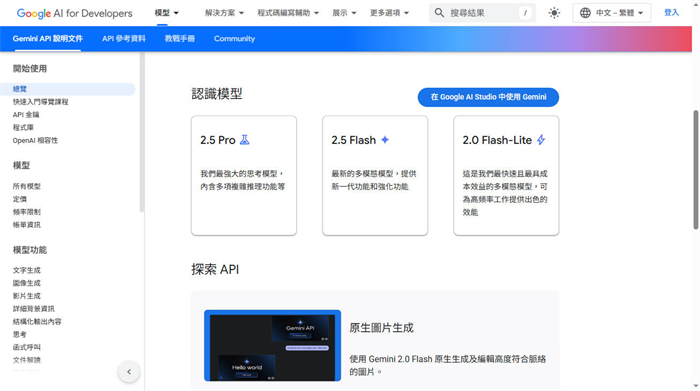This screenshot has height=391, width=700.
Task: Switch to the Gemini API 說明文件 tab
Action: click(48, 39)
